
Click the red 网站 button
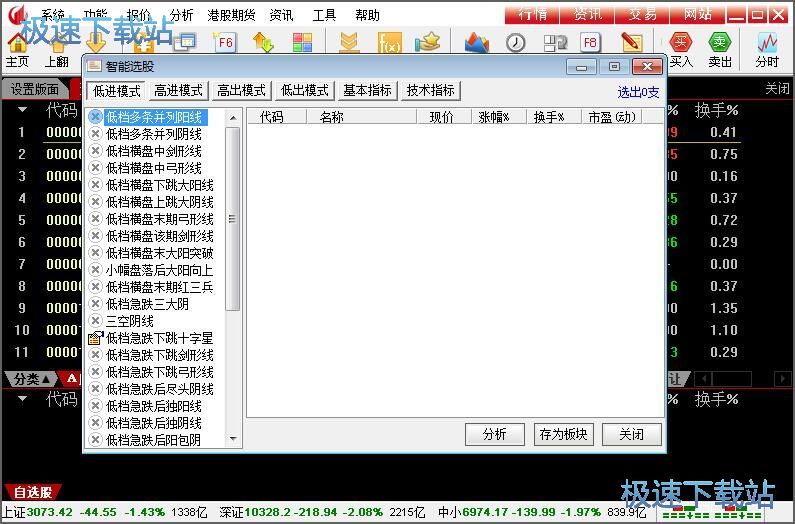(x=698, y=15)
